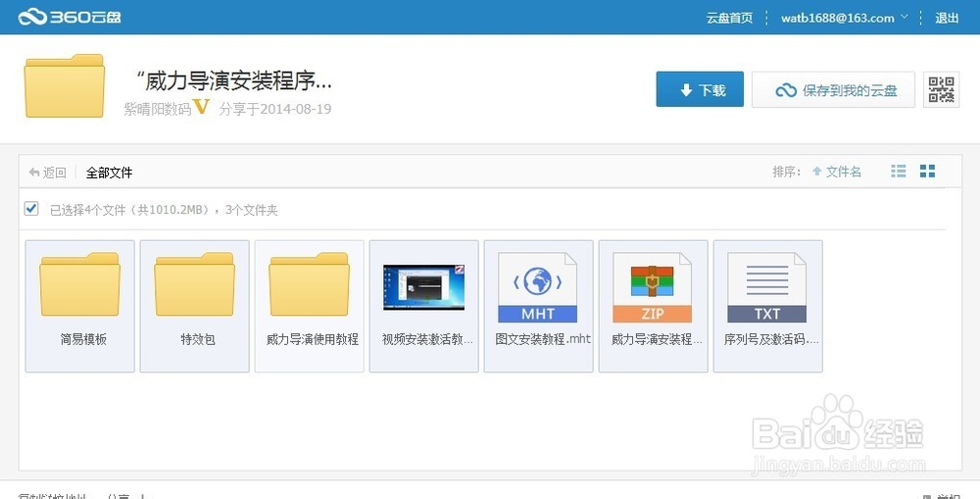Show the QR code icon
The width and height of the screenshot is (980, 499).
(941, 89)
